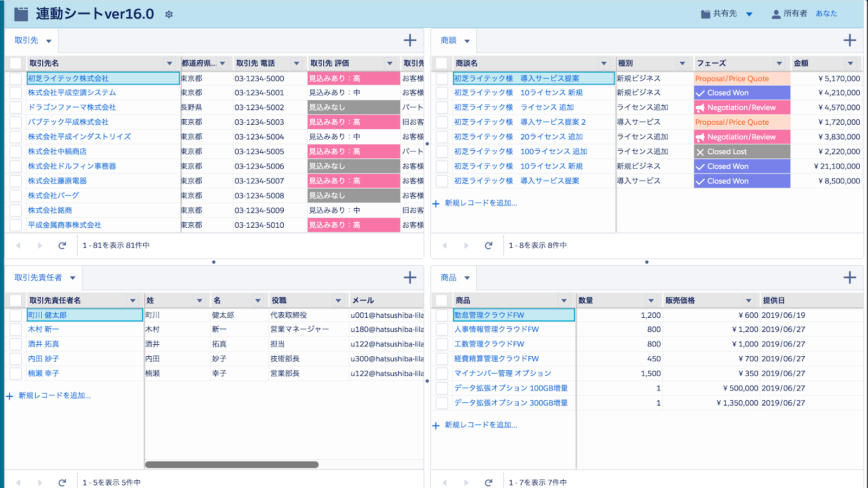The height and width of the screenshot is (488, 868).
Task: Check the row checkbox for 初芝ライテック株式会社
Action: (x=15, y=78)
